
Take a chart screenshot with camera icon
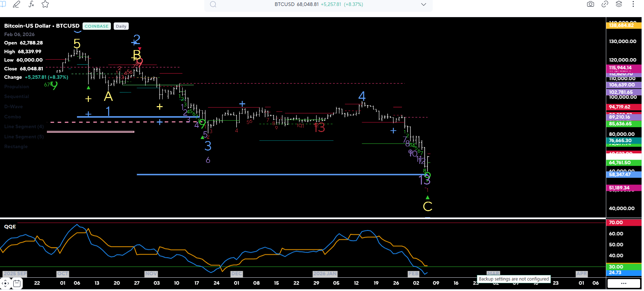(590, 4)
